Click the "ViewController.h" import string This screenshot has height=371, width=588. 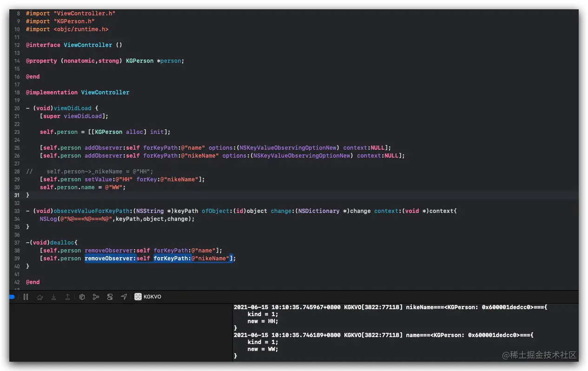84,13
